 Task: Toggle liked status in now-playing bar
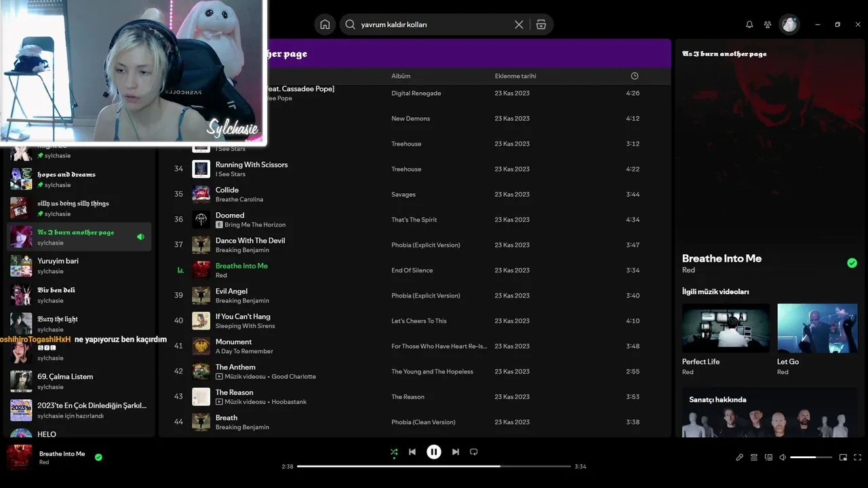point(98,457)
